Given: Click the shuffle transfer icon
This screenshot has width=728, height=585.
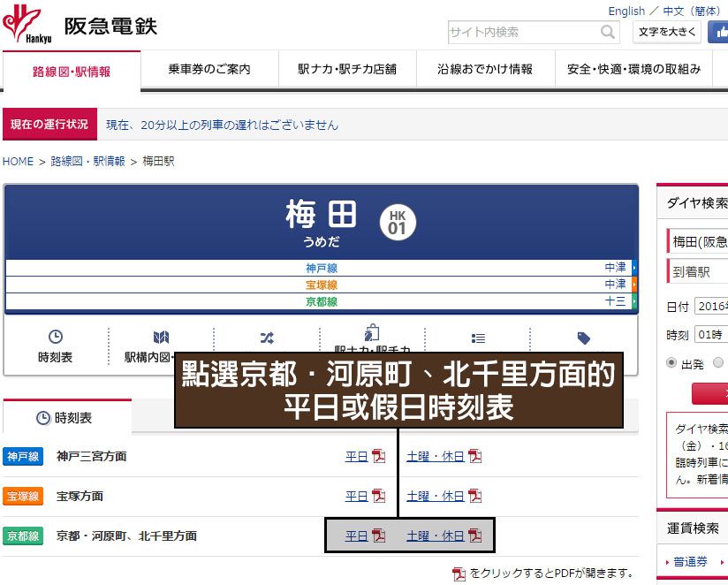Looking at the screenshot, I should [267, 338].
